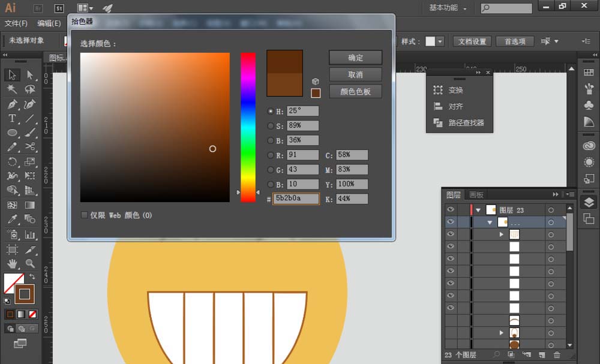Pick a shade in the color field
The width and height of the screenshot is (600, 364).
tap(155, 127)
